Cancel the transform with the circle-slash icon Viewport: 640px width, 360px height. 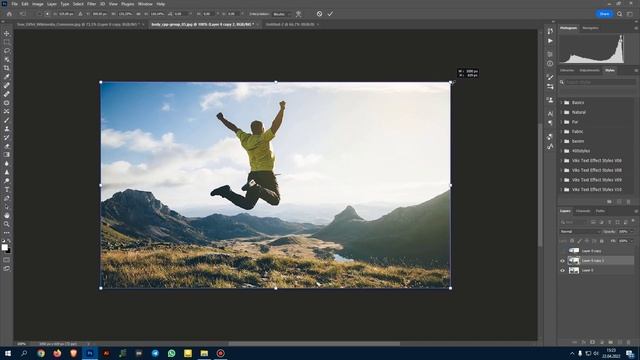[x=319, y=14]
